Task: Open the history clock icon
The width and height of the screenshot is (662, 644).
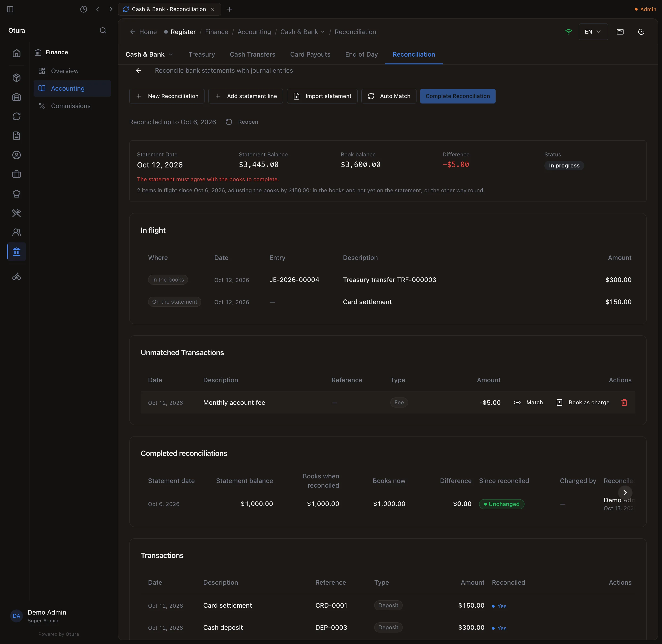Action: pos(83,9)
